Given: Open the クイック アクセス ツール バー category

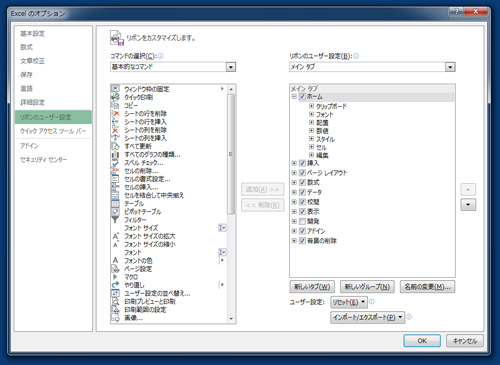Looking at the screenshot, I should pyautogui.click(x=53, y=131).
